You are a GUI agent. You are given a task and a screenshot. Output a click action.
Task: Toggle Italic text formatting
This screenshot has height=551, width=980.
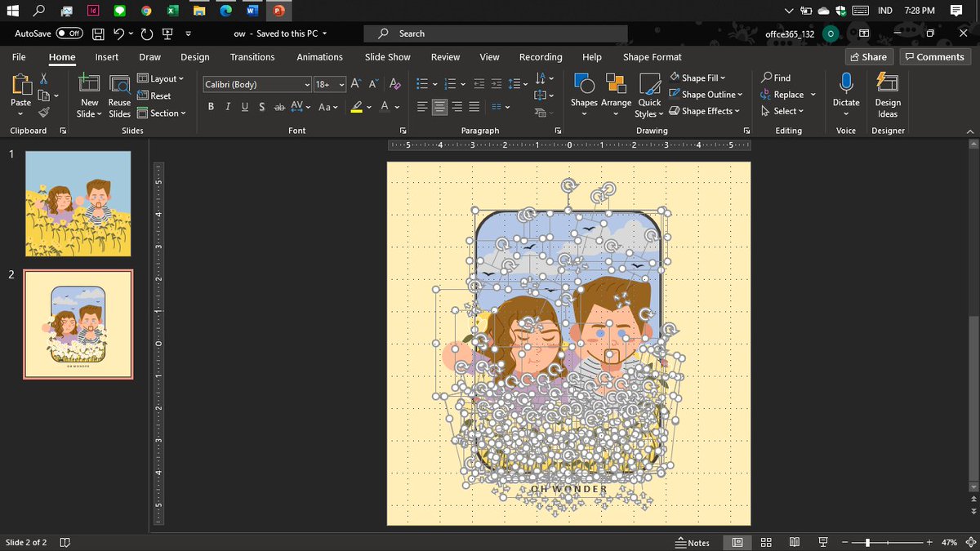coord(228,107)
